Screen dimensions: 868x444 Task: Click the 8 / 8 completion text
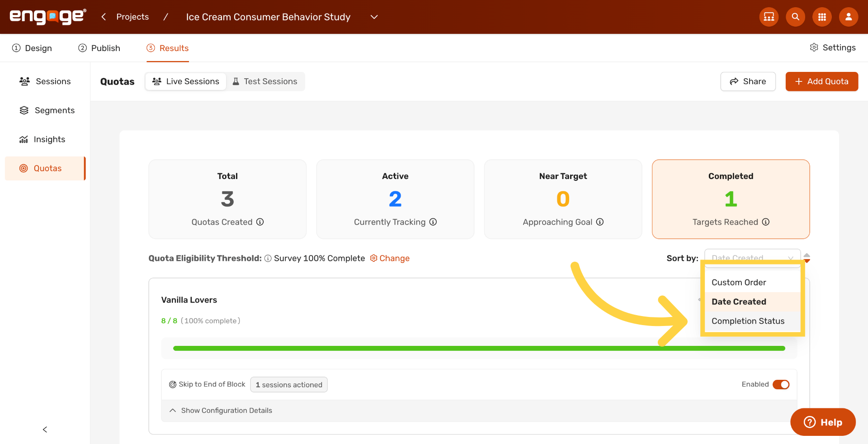[x=169, y=321]
